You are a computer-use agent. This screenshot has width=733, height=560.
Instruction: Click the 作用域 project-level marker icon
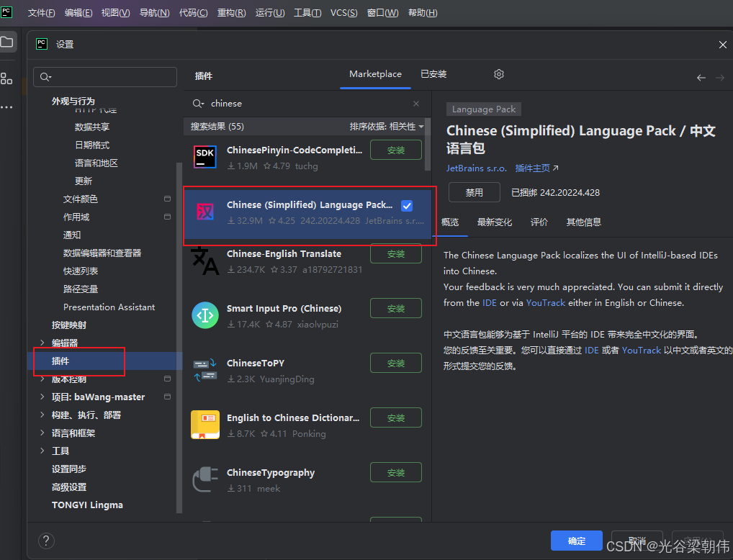(167, 217)
